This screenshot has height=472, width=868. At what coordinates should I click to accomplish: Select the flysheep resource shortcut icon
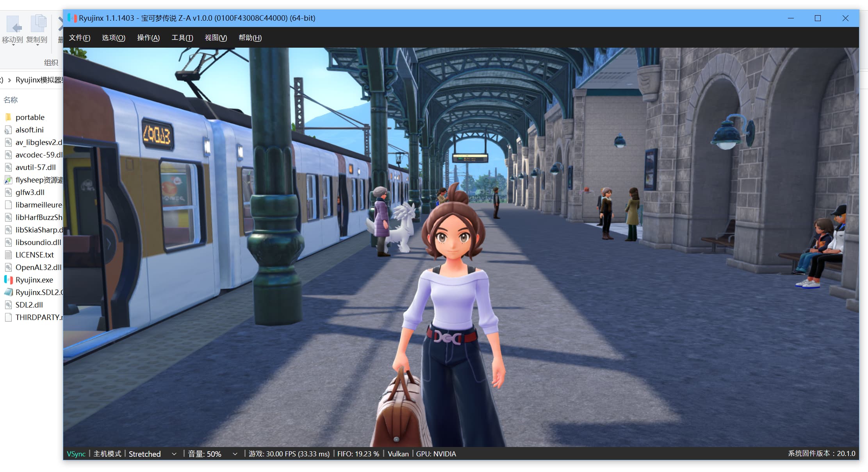8,180
